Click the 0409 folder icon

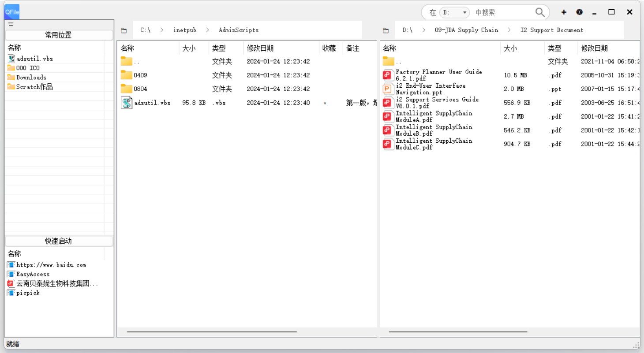click(127, 75)
